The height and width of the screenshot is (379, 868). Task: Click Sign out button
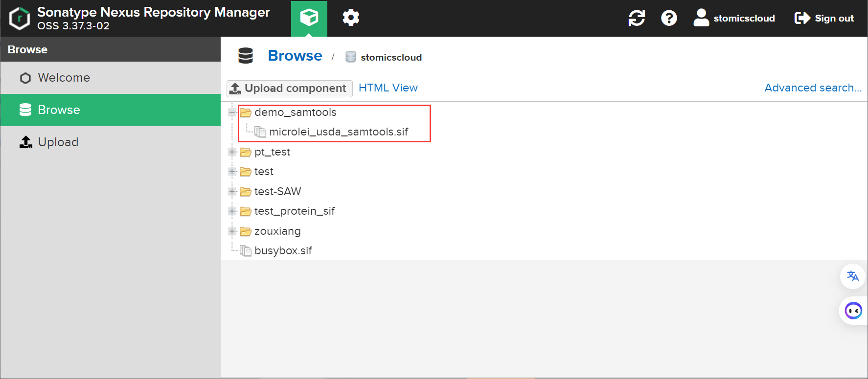pos(824,18)
